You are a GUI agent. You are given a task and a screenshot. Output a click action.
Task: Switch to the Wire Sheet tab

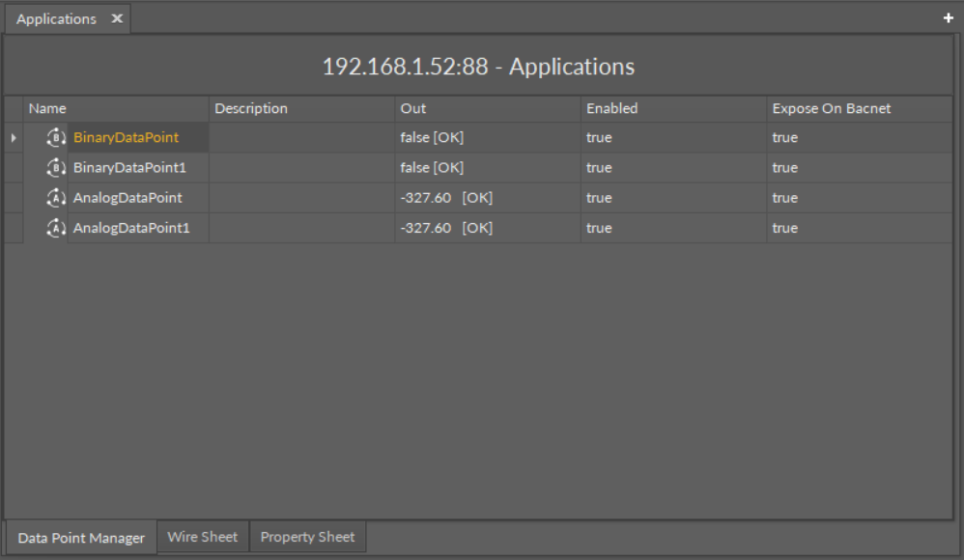click(x=202, y=537)
